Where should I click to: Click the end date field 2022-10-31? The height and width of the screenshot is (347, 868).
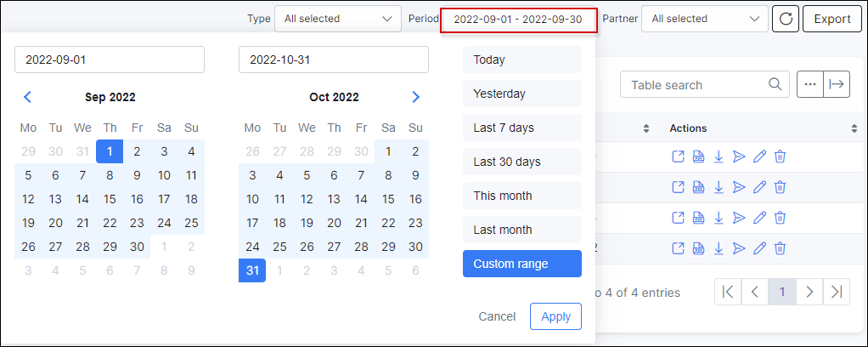coord(333,60)
